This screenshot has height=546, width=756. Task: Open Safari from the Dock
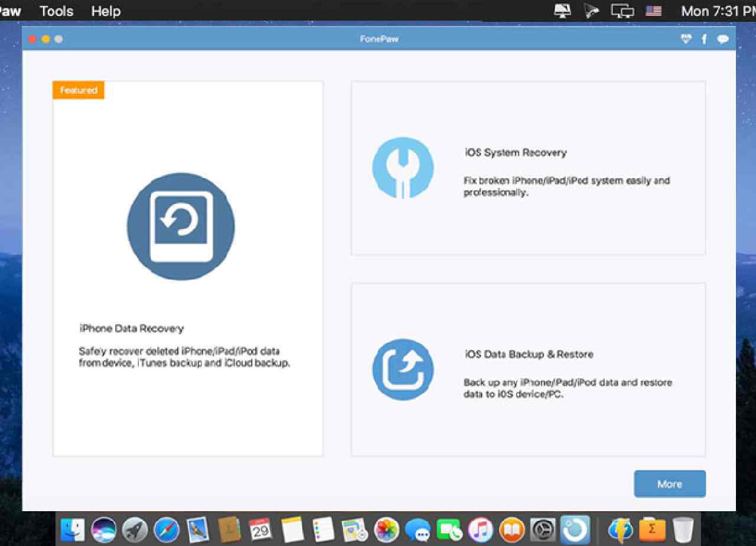(x=167, y=529)
